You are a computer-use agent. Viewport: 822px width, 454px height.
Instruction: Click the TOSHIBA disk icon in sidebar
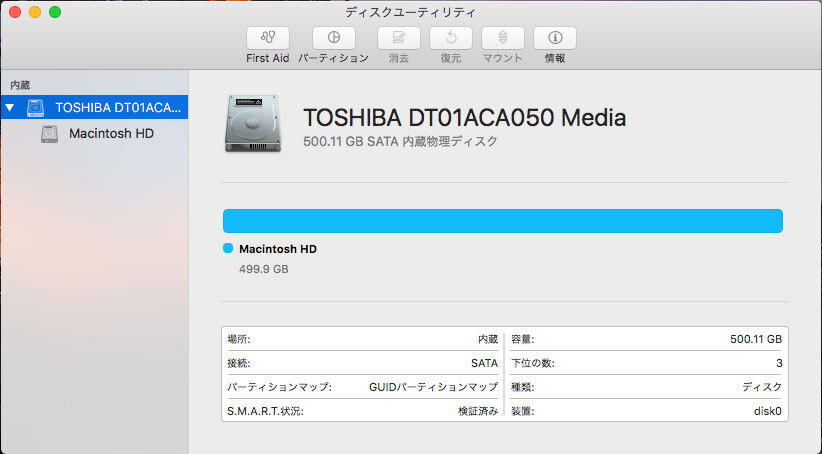pos(35,107)
